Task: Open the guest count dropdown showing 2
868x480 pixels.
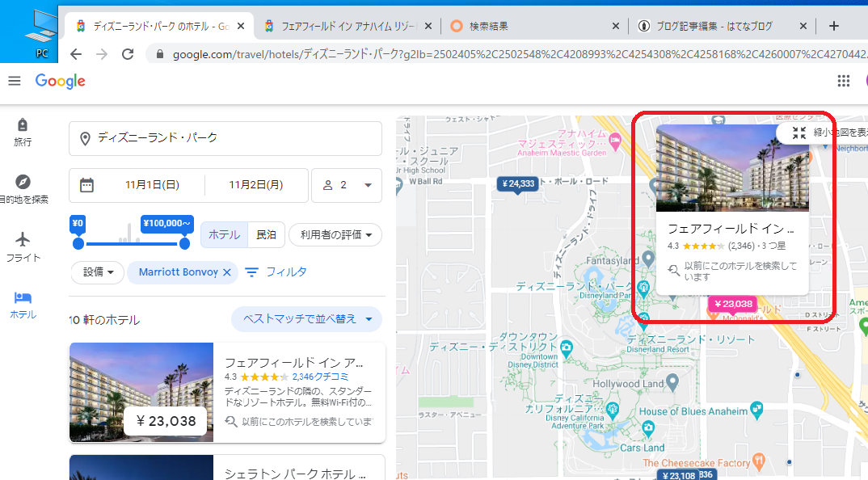Action: click(347, 185)
